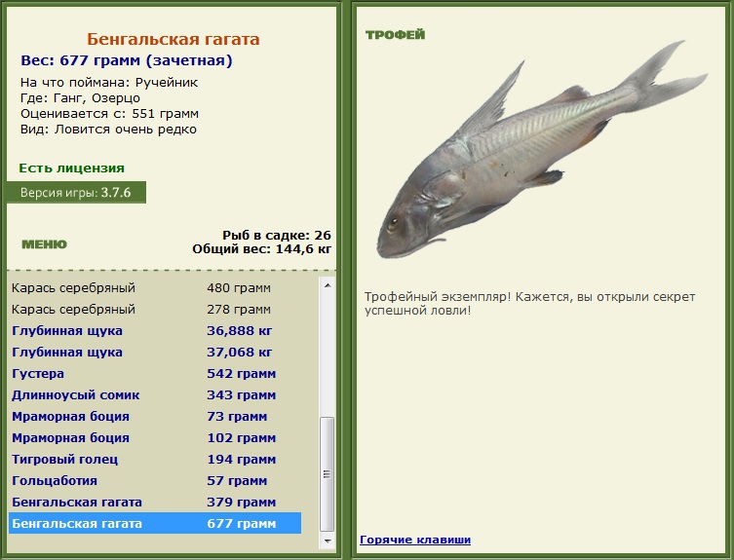
Task: Select Карась серебряный 480 грамм row
Action: pos(154,287)
